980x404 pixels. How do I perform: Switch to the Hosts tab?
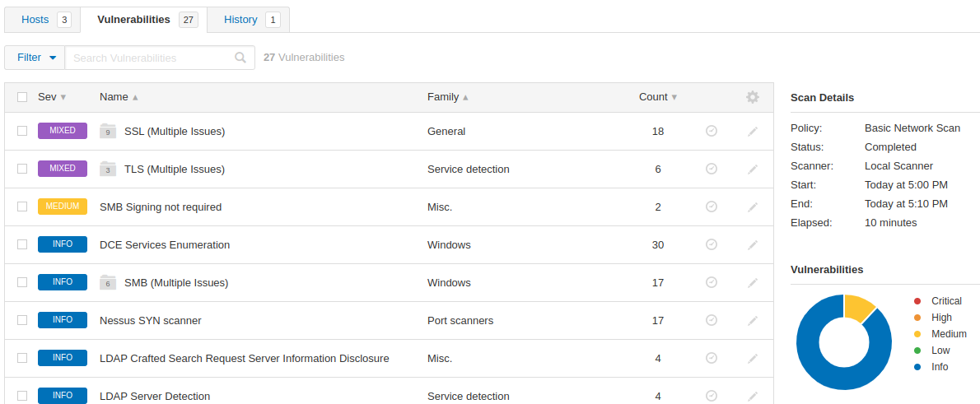(x=43, y=20)
